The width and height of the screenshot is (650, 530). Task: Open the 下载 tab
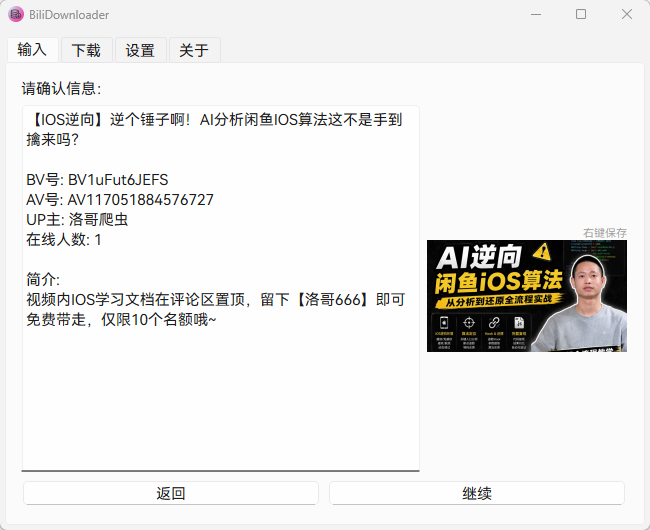click(x=87, y=50)
